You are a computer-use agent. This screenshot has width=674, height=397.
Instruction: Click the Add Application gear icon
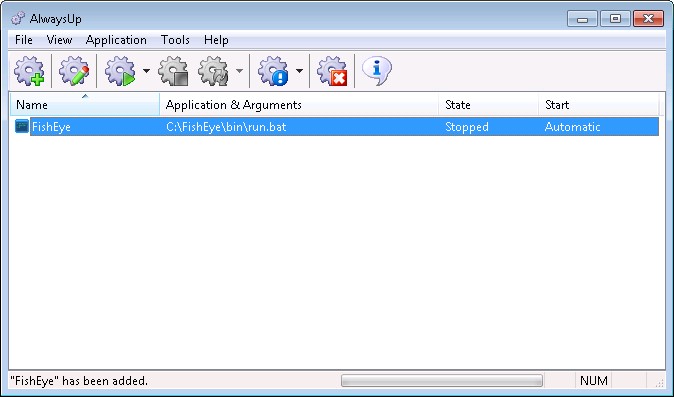click(x=29, y=70)
